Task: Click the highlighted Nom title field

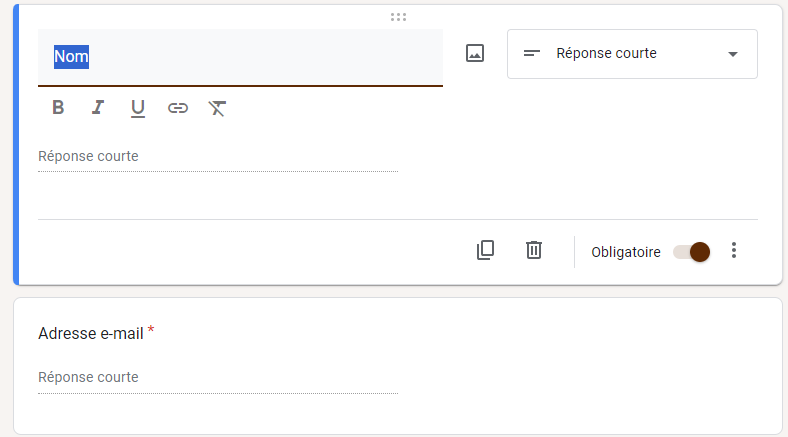Action: (x=240, y=57)
